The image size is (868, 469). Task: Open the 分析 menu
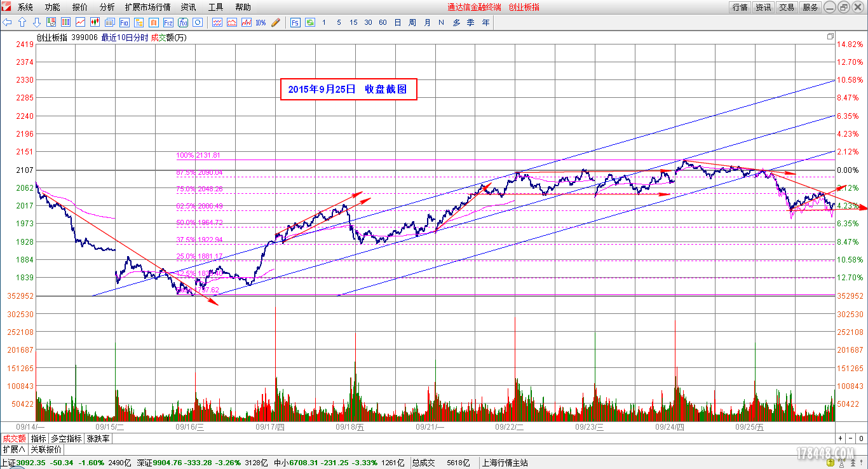(x=107, y=7)
